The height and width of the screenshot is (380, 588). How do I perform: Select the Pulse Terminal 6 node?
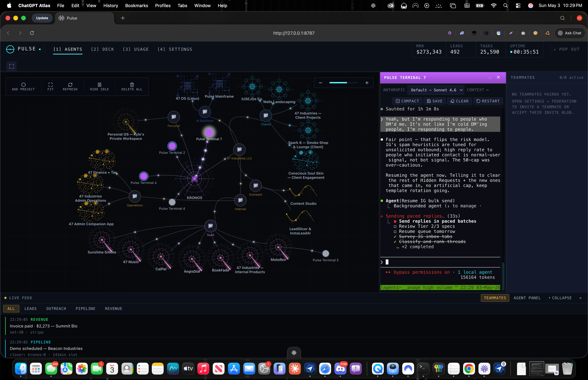point(144,176)
